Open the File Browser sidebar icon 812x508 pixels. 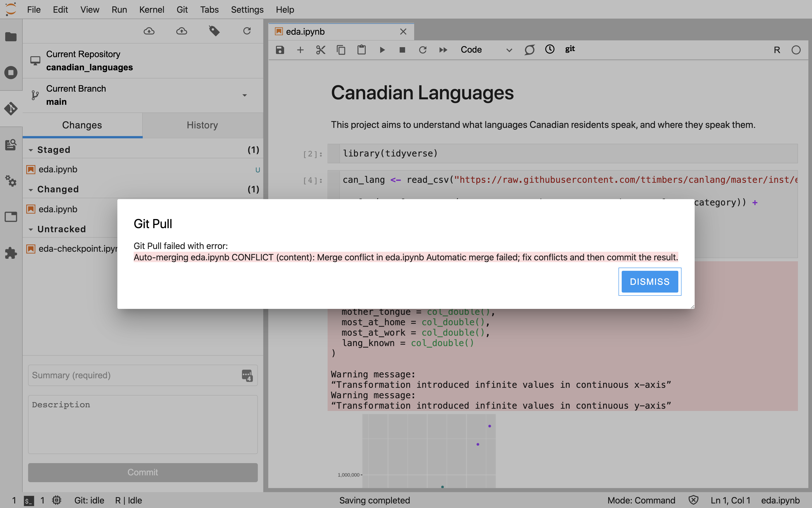click(11, 37)
